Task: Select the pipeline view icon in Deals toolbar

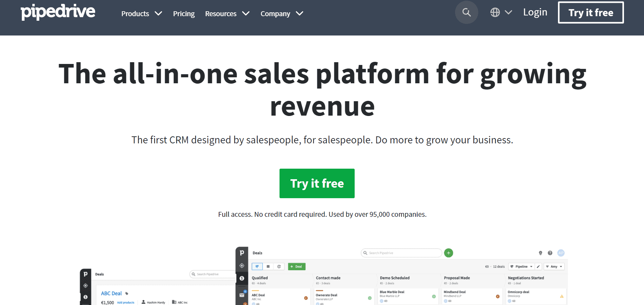Action: tap(257, 267)
